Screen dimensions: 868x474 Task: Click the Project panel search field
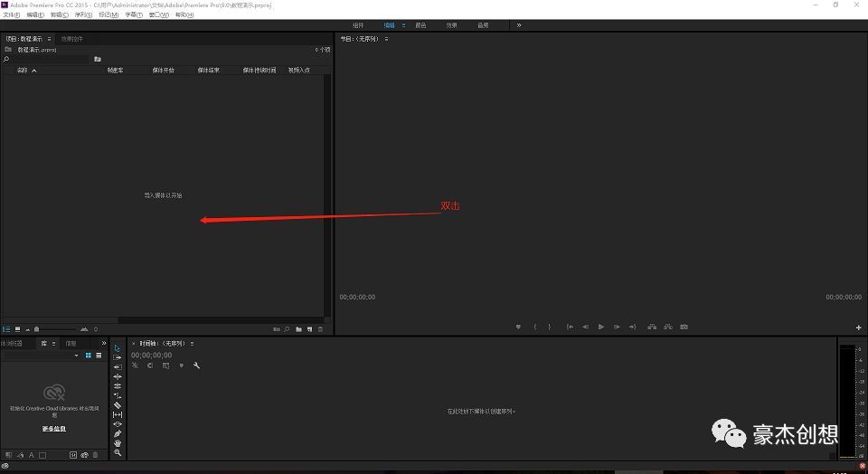click(x=50, y=59)
